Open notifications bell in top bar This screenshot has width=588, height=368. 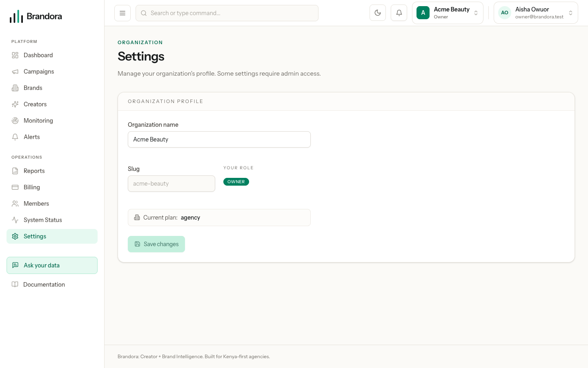tap(399, 13)
